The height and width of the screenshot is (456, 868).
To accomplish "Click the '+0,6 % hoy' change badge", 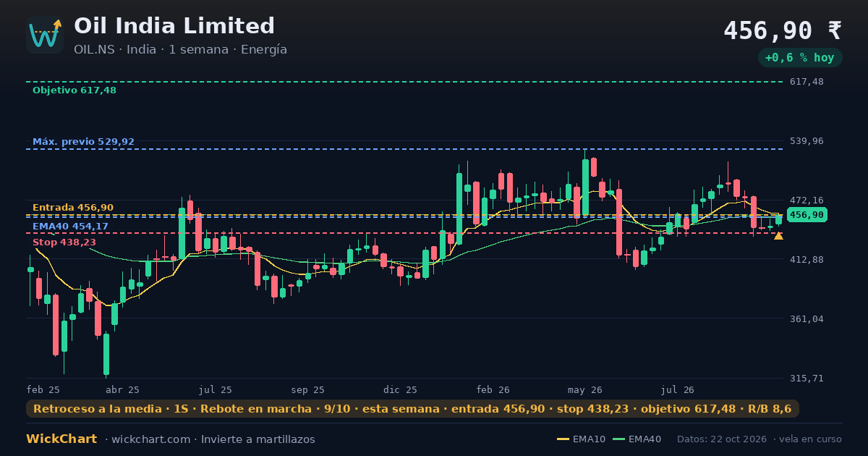I will point(800,58).
